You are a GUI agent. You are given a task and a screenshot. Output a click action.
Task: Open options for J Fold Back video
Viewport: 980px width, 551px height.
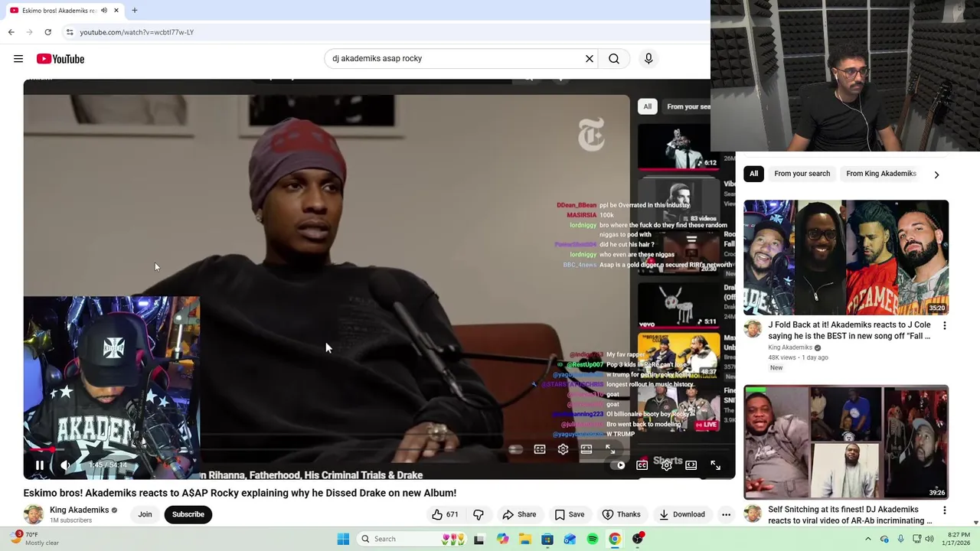click(x=944, y=326)
